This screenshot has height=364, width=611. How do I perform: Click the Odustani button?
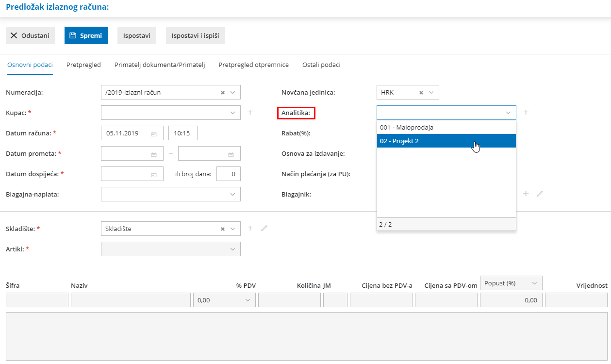(30, 35)
